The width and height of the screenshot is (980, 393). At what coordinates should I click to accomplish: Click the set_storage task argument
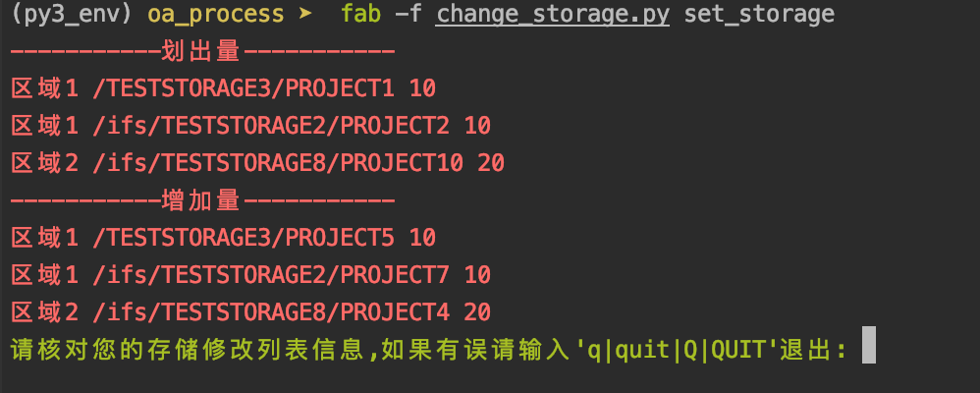click(x=759, y=14)
